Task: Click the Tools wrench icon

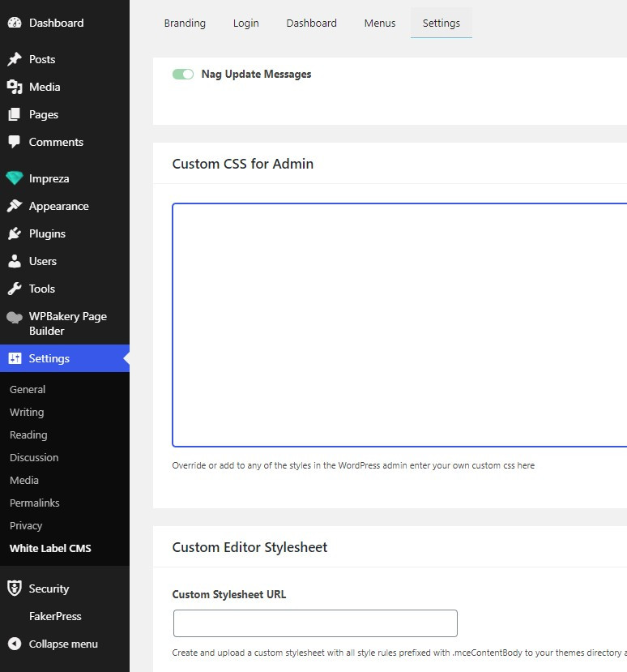Action: (15, 289)
